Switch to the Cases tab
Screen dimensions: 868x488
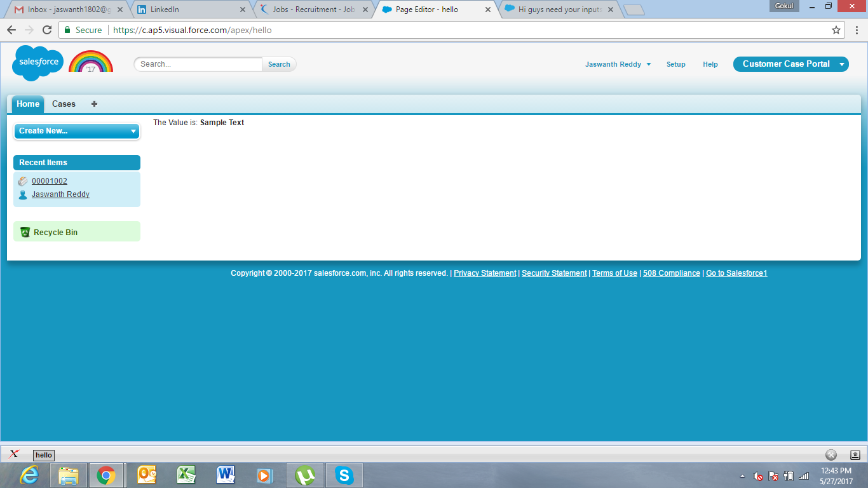coord(64,104)
